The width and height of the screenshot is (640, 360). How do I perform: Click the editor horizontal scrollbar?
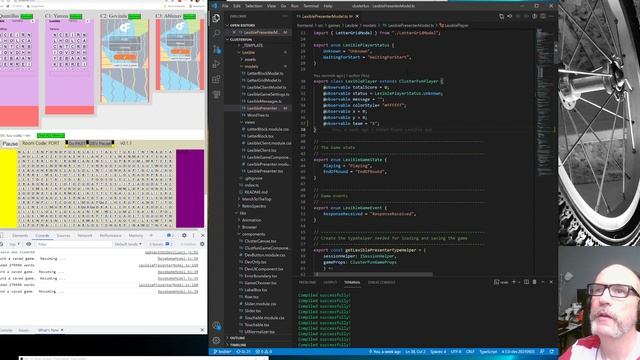point(373,274)
